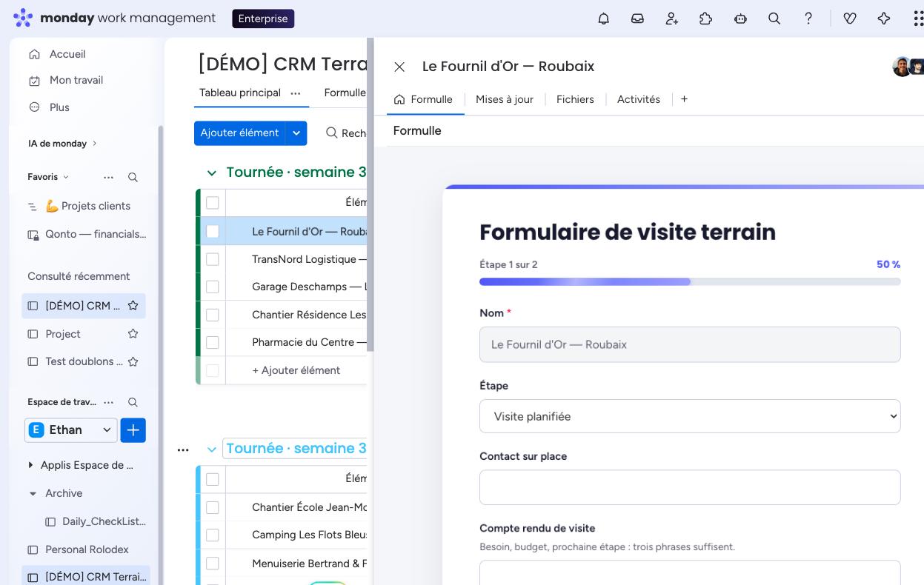Screen dimensions: 924x585
Task: Check Pharmacie du Centre row checkbox
Action: pyautogui.click(x=213, y=342)
